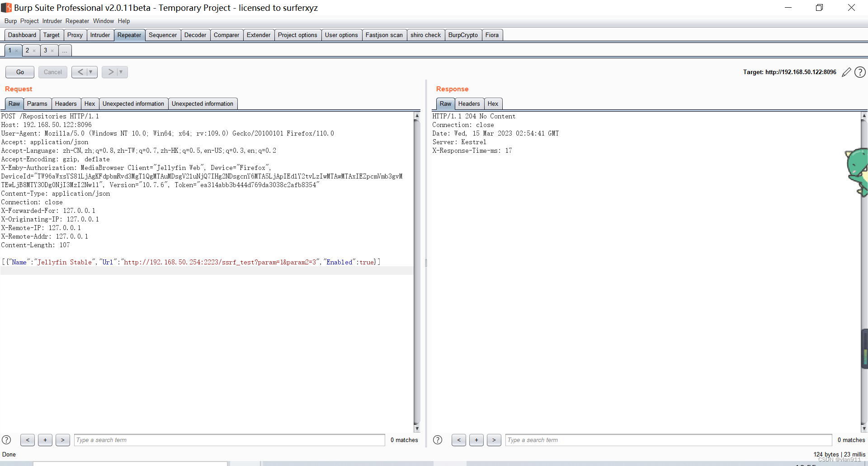Click scroll-down arrow of request pane

pyautogui.click(x=417, y=428)
